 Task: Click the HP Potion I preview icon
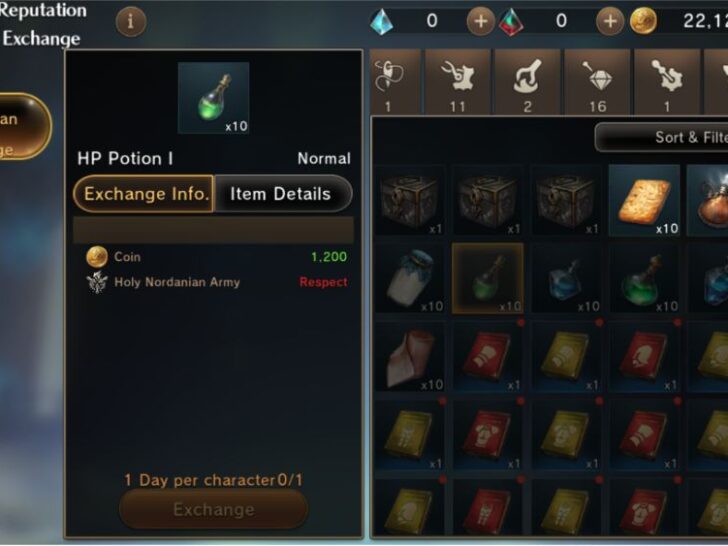(214, 98)
